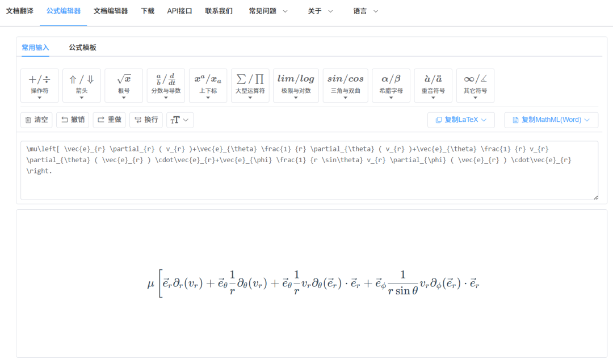Viewport: 613px width, 364px height.
Task: Expand the 语言 language menu
Action: point(366,11)
